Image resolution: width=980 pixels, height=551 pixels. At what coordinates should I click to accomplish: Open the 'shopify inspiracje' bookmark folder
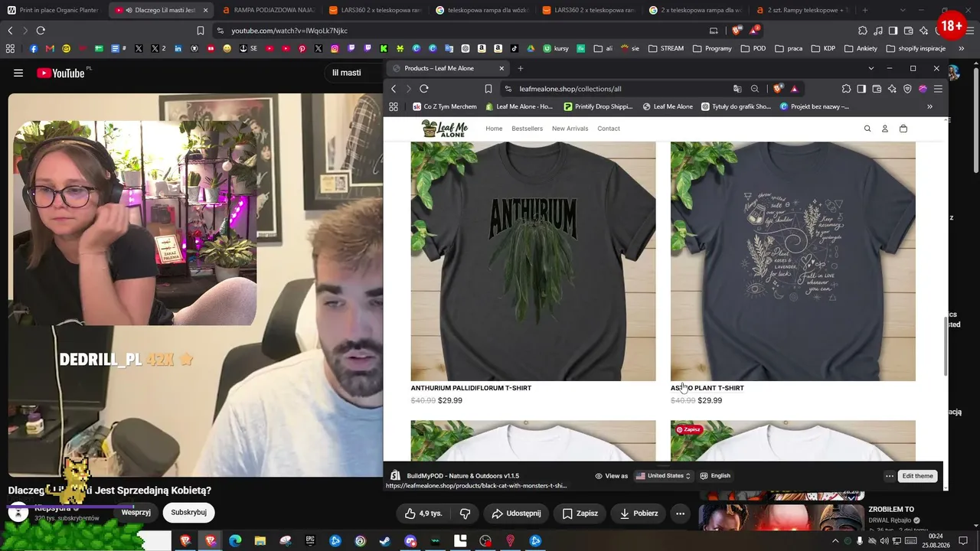(x=916, y=48)
